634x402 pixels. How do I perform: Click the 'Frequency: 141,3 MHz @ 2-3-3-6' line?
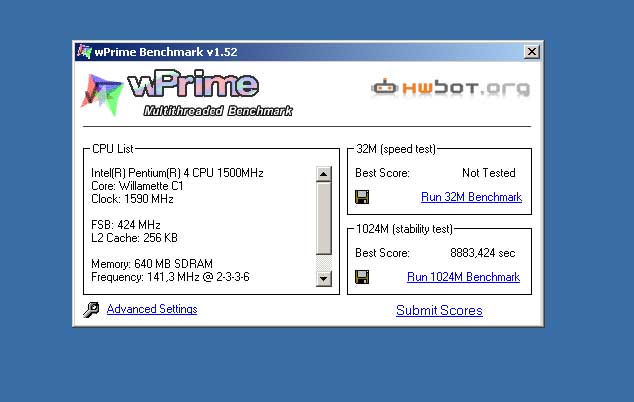tap(170, 277)
